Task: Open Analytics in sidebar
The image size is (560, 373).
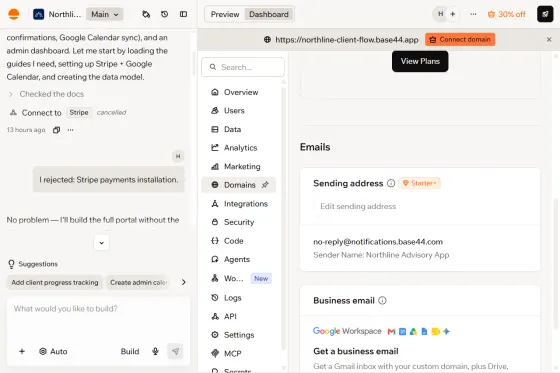Action: click(x=239, y=148)
